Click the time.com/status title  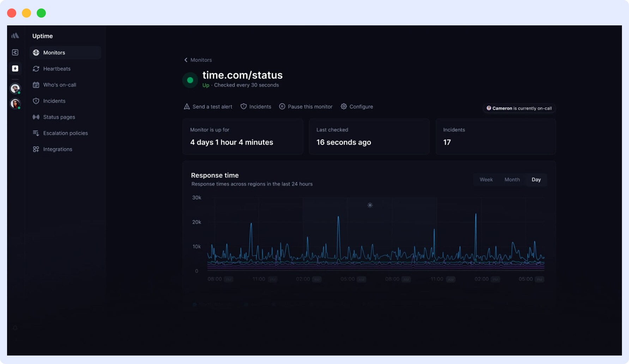pos(242,75)
